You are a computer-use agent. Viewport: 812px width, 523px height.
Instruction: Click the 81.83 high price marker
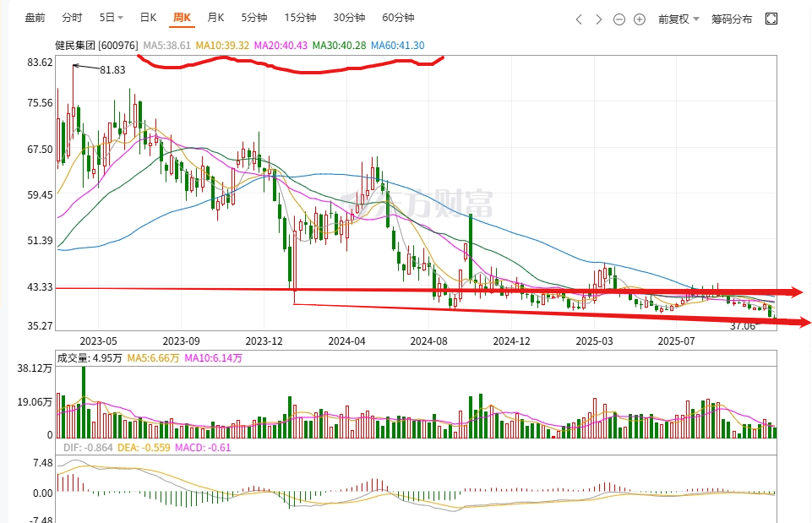pos(112,70)
